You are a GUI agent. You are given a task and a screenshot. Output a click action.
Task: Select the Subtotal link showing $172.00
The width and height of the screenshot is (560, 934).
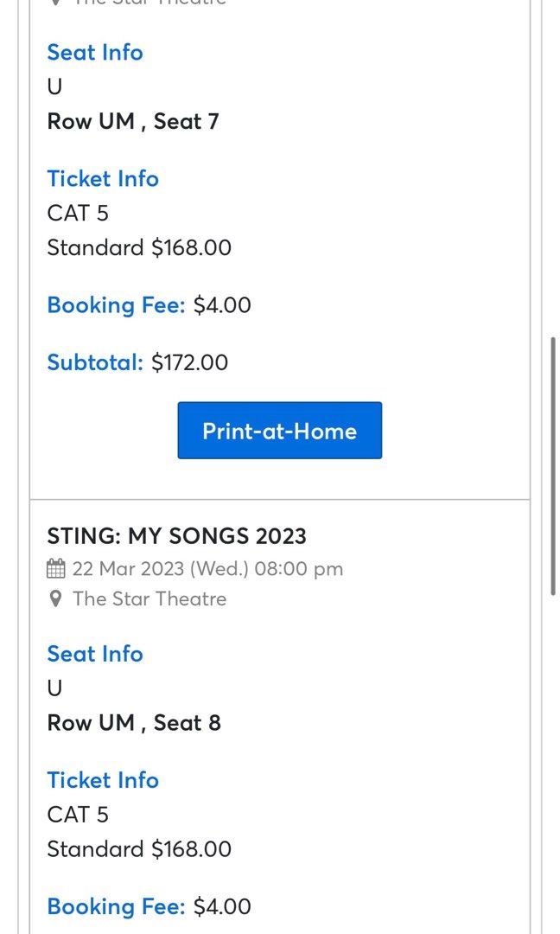click(95, 362)
